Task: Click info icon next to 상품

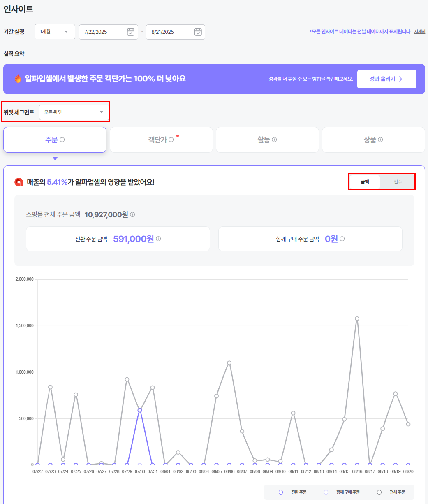Action: click(x=380, y=139)
